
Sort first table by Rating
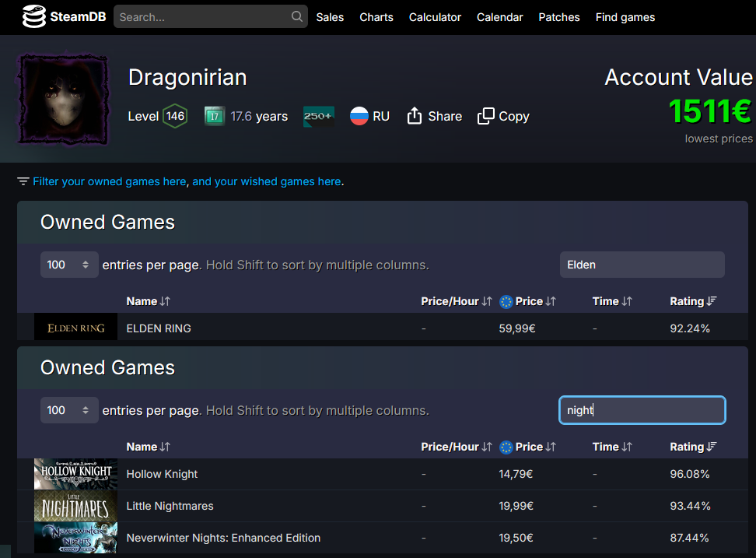point(693,301)
